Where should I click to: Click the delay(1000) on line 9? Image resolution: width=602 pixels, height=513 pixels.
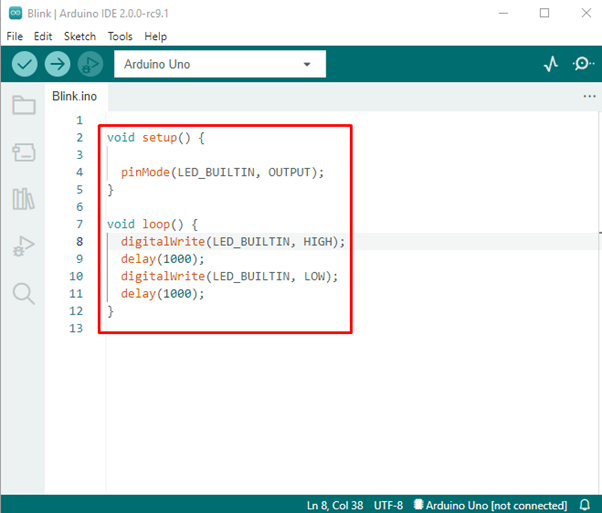click(162, 259)
